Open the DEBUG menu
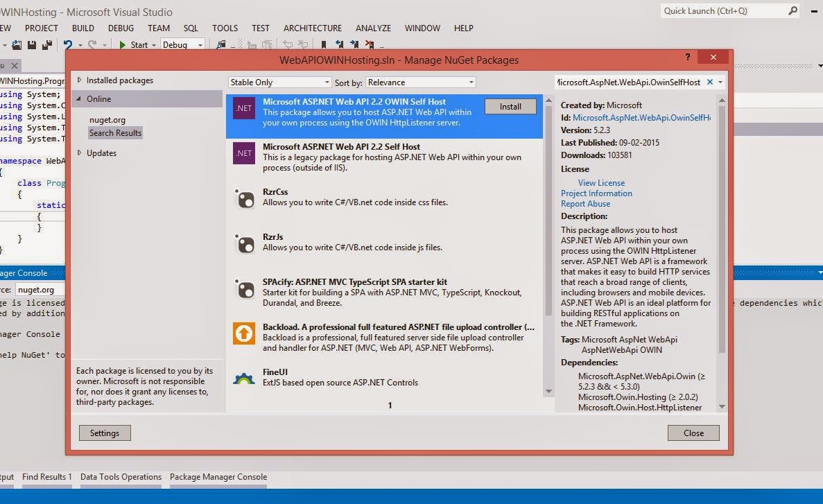Screen dimensions: 823x504 (121, 28)
